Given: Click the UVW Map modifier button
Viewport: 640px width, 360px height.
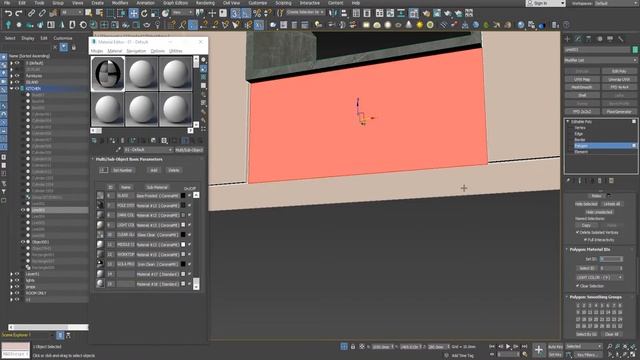Looking at the screenshot, I should pyautogui.click(x=582, y=80).
